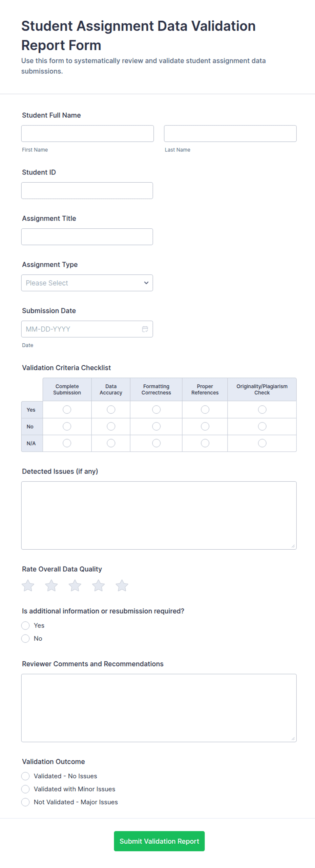Image resolution: width=315 pixels, height=868 pixels.
Task: Choose the third star for data quality
Action: [x=75, y=585]
